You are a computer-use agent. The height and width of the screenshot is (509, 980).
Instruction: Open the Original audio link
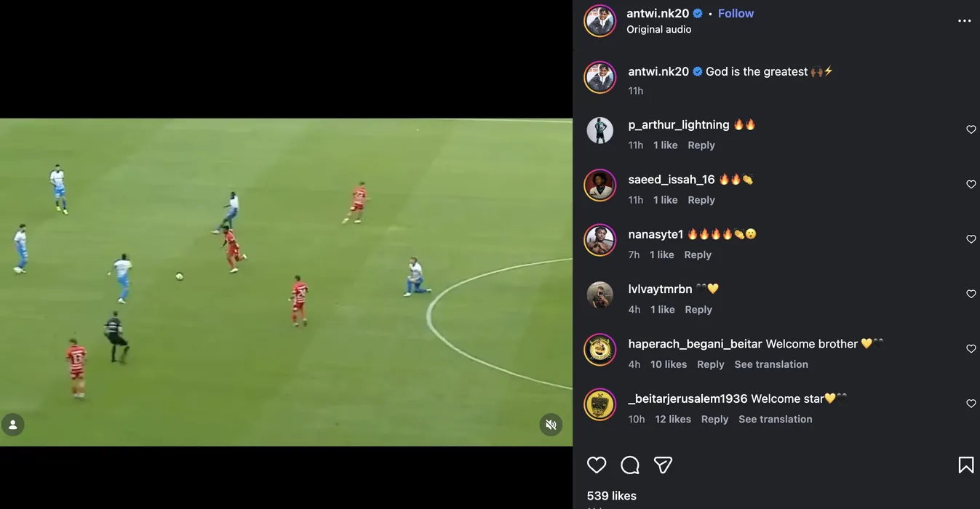pos(659,30)
